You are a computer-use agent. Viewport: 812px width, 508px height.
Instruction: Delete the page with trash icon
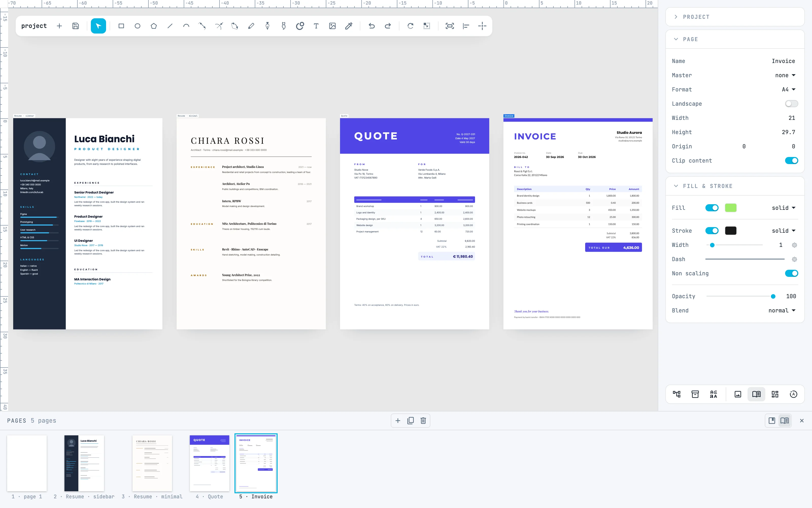(x=423, y=421)
